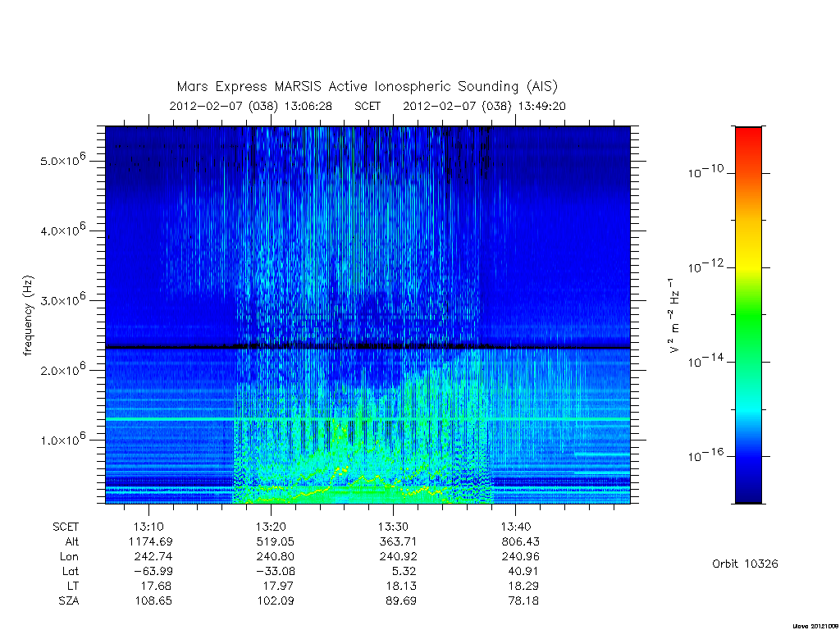Click the altitude value '1174.69'
The width and height of the screenshot is (840, 630).
151,541
